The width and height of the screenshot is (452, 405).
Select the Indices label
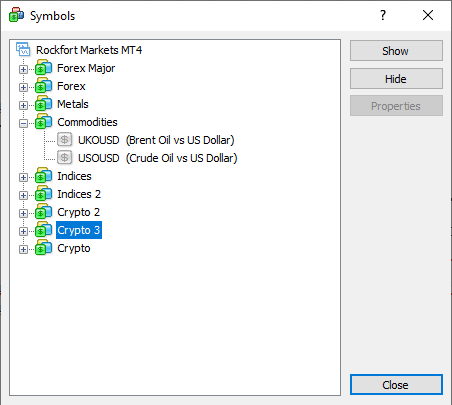coord(74,176)
